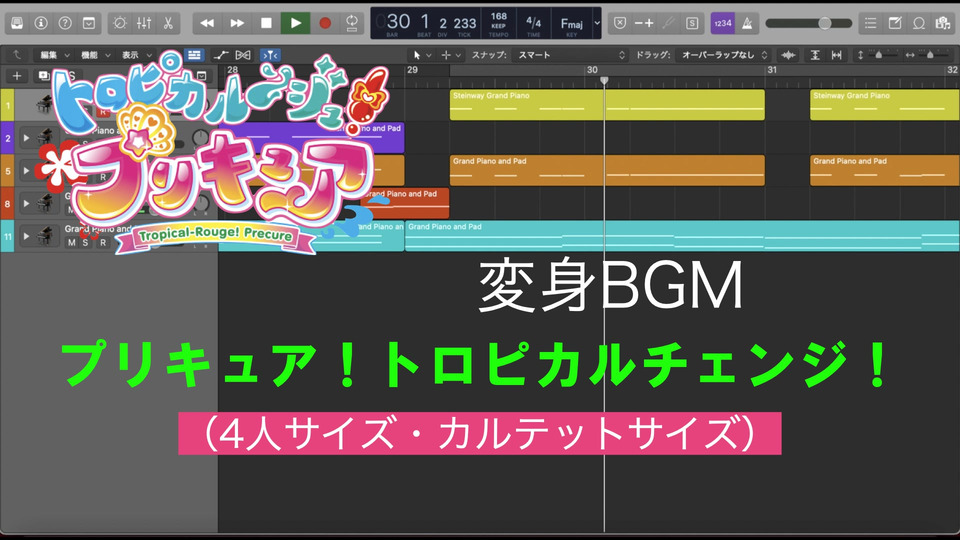This screenshot has height=540, width=960.
Task: Toggle the track grid view button
Action: click(194, 55)
